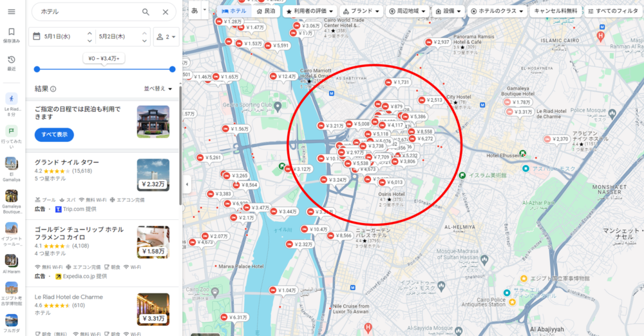Collapse the side panel arrow

[187, 184]
